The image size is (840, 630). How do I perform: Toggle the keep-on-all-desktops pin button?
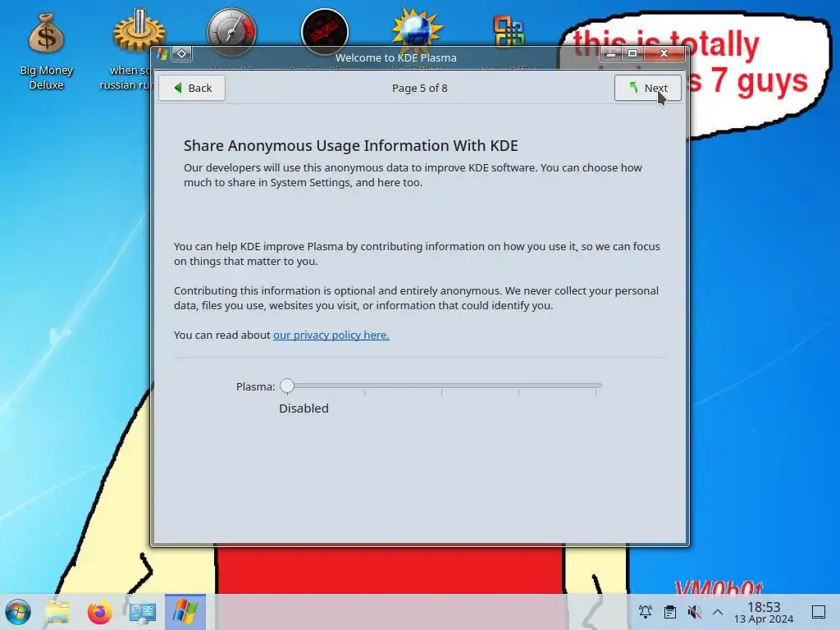(x=182, y=53)
